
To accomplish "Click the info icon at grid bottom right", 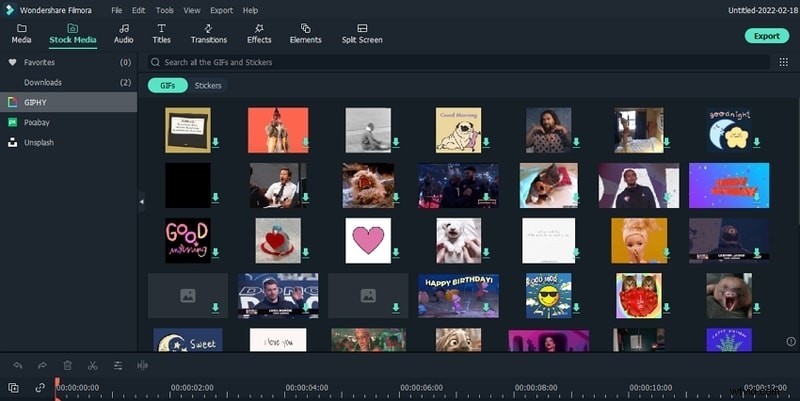I will click(x=791, y=341).
